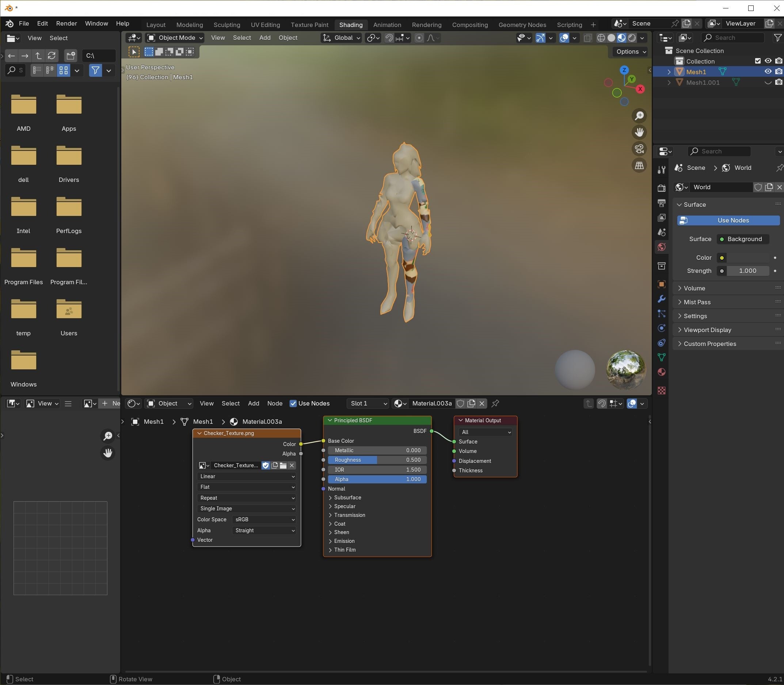Screen dimensions: 784x685
Task: Hide Mesh1 with its eye icon
Action: click(x=768, y=72)
